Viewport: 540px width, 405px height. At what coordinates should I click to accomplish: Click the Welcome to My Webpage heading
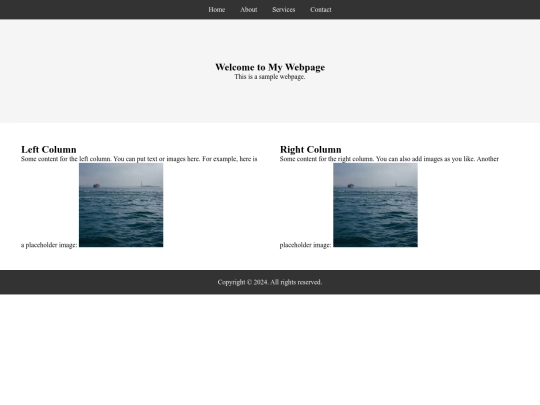click(270, 67)
